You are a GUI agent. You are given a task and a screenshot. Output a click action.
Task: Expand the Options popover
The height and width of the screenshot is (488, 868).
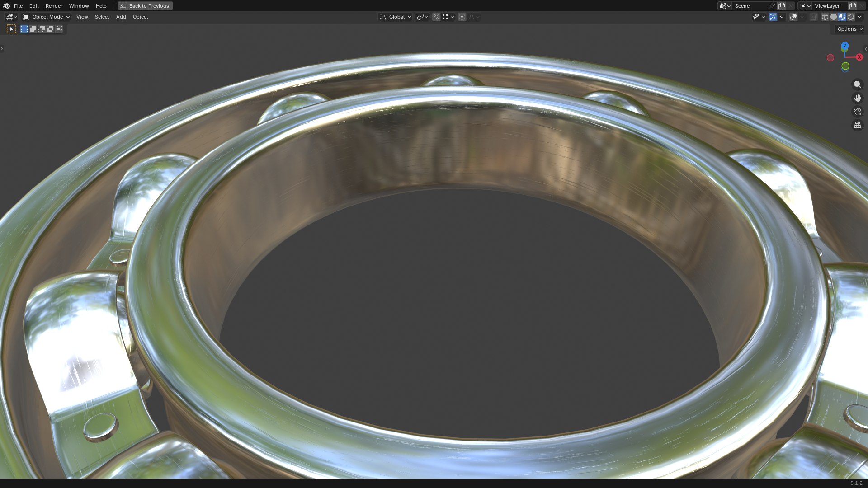point(850,29)
